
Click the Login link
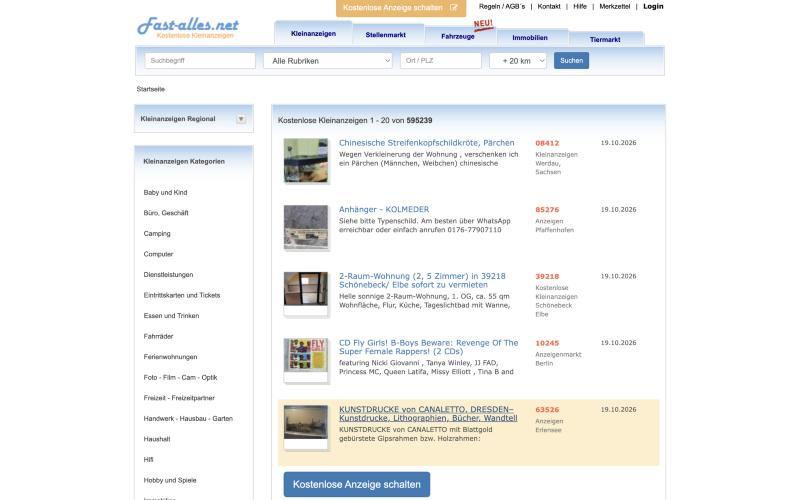653,7
